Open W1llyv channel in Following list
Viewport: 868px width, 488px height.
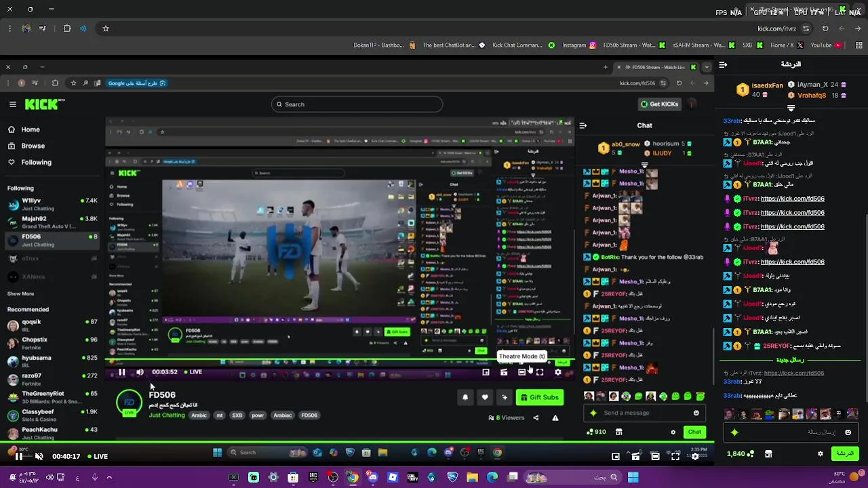tap(52, 204)
